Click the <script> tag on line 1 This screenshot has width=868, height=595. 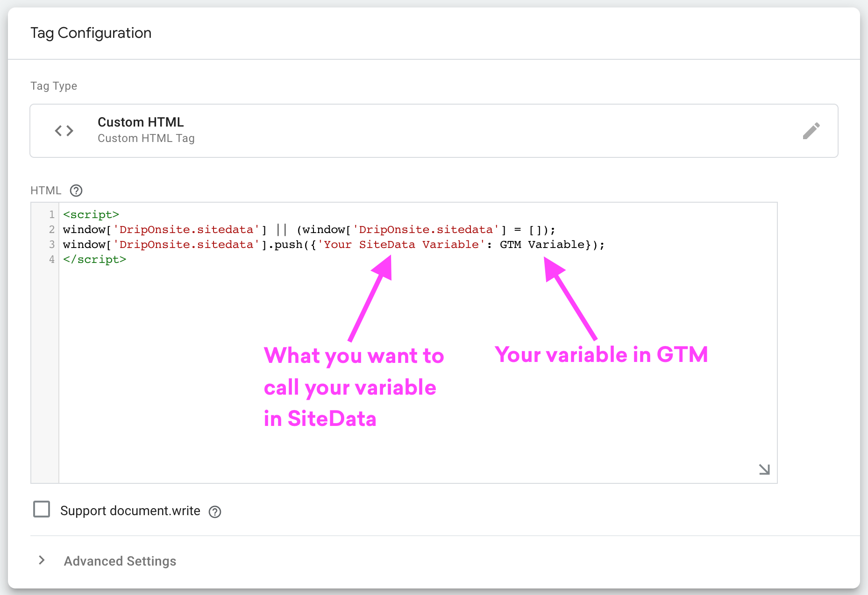pos(91,214)
